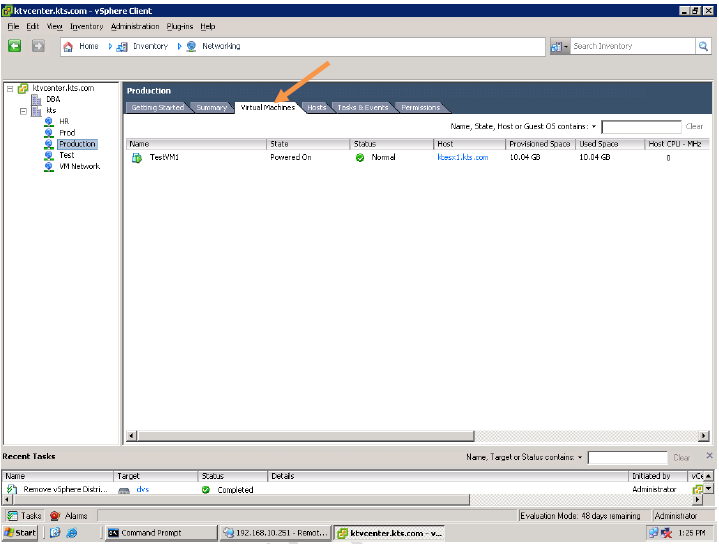Open the Inventory breadcrumb arrow after Home
The height and width of the screenshot is (544, 719).
[110, 46]
